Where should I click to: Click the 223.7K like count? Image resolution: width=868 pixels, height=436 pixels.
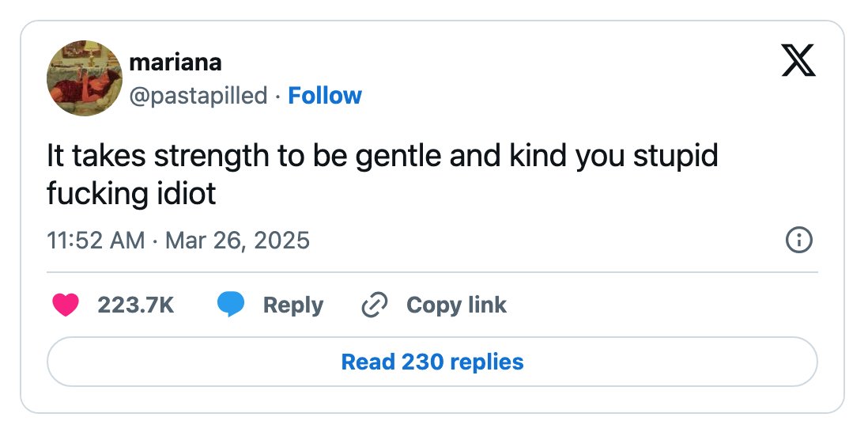click(136, 305)
